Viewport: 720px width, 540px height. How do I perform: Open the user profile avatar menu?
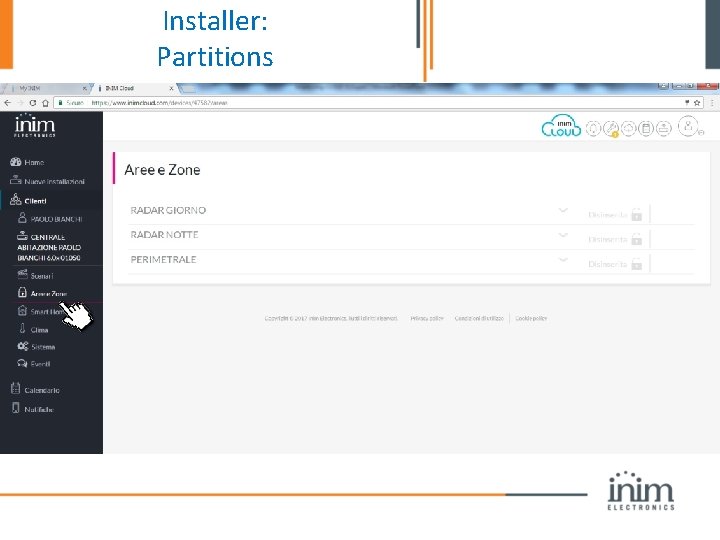tap(688, 126)
